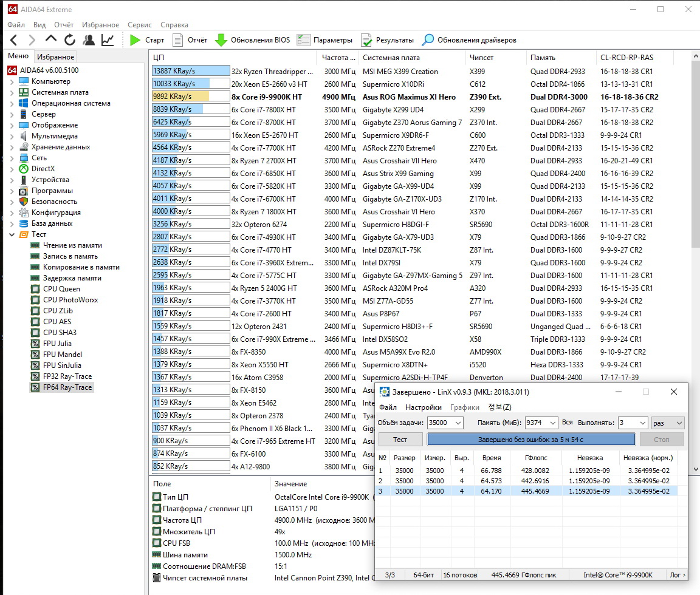Screen dimensions: 700x595
Task: Expand the Конфигурация tree node
Action: (x=12, y=212)
